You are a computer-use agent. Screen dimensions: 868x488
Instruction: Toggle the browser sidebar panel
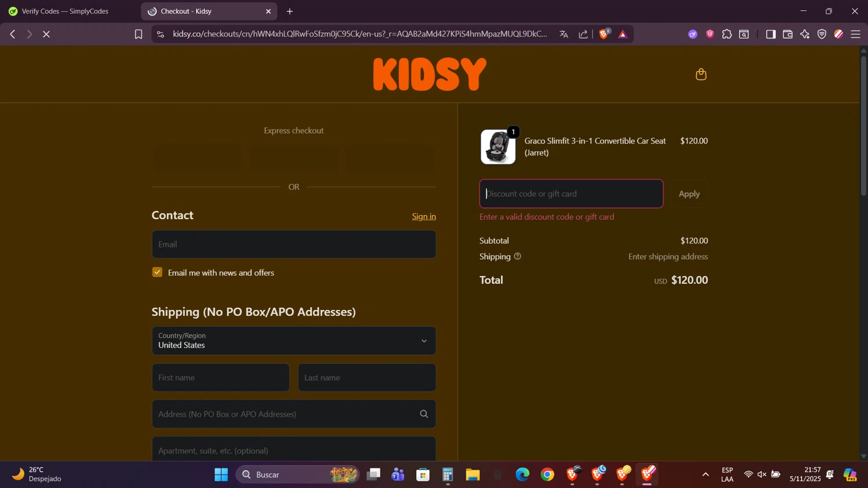770,34
